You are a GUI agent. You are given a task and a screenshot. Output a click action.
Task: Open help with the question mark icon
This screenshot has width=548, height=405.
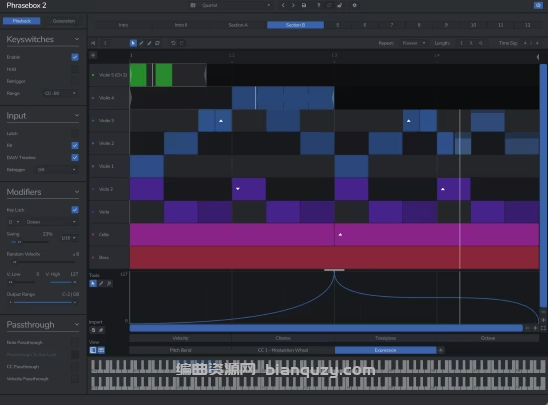point(318,5)
